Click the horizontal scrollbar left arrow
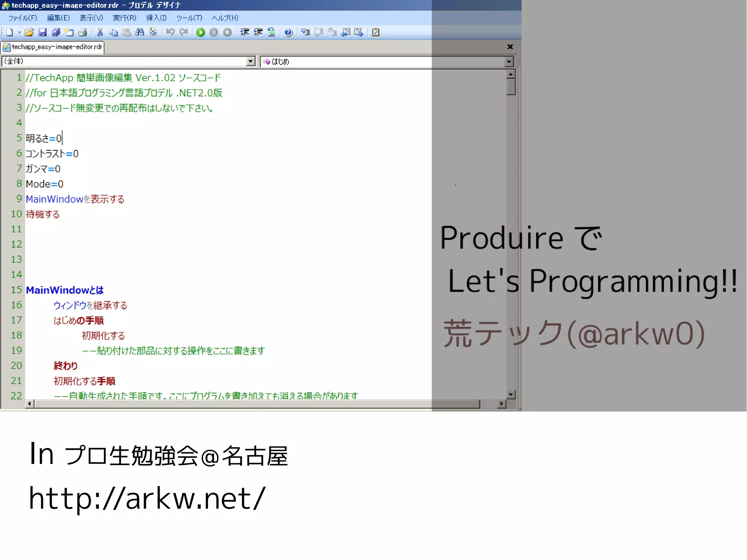Image resolution: width=747 pixels, height=560 pixels. [30, 403]
